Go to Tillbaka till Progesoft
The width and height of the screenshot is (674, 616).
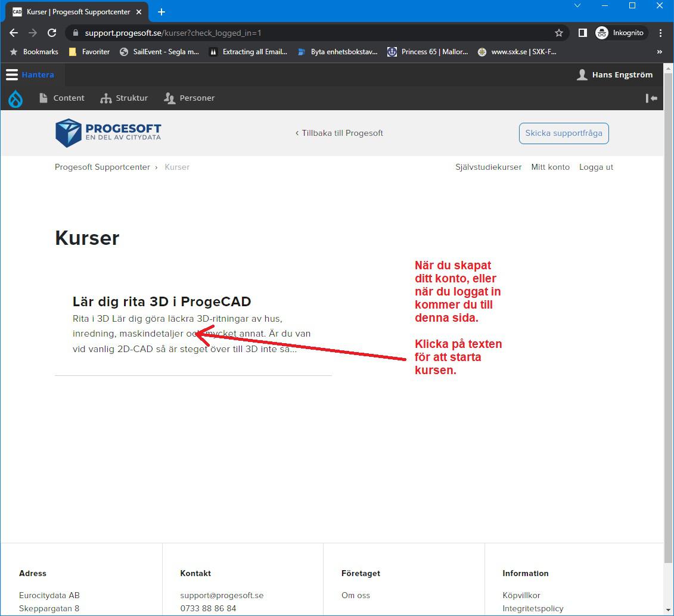pyautogui.click(x=339, y=133)
